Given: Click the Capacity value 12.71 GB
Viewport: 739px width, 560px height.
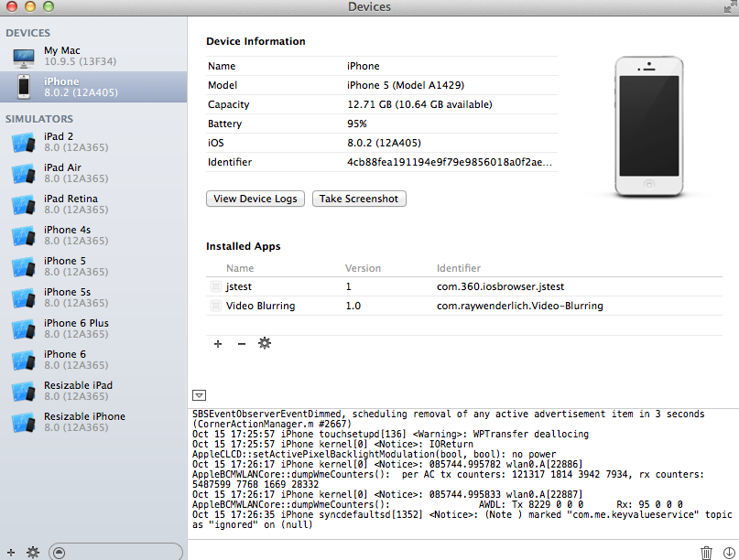Looking at the screenshot, I should coord(419,104).
